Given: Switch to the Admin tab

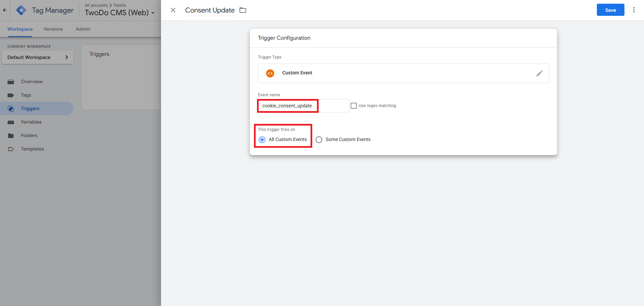Looking at the screenshot, I should point(83,29).
